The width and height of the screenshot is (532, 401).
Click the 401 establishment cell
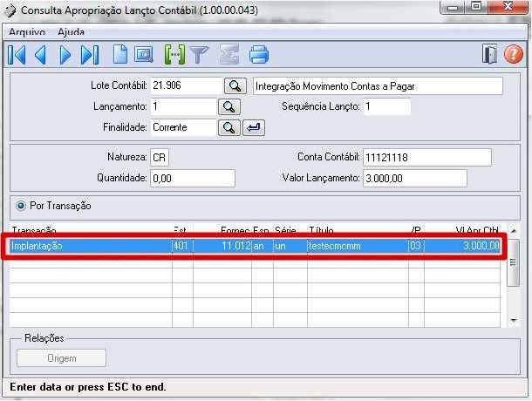(182, 246)
